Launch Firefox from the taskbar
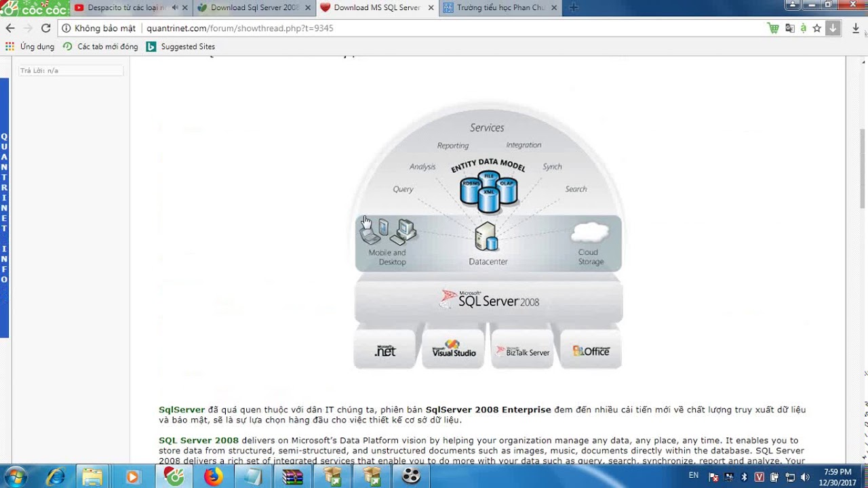Screen dimensions: 868x488 tap(213, 476)
